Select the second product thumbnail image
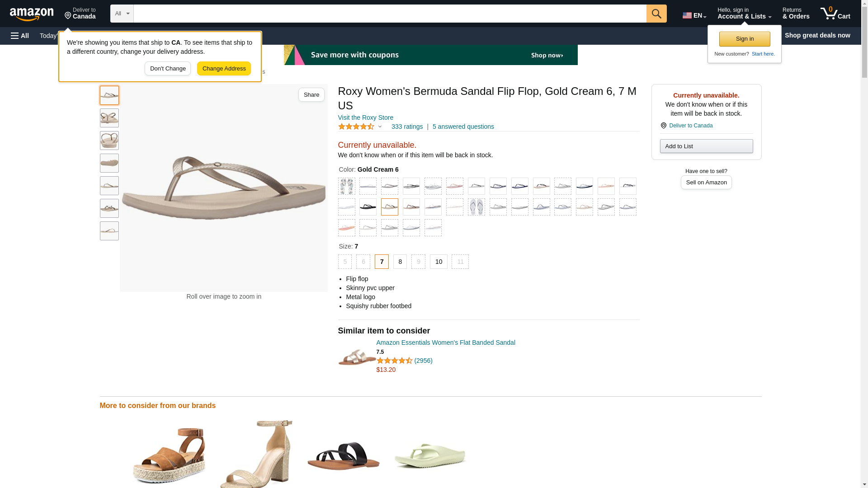Screen dimensions: 868x488 tap(109, 118)
